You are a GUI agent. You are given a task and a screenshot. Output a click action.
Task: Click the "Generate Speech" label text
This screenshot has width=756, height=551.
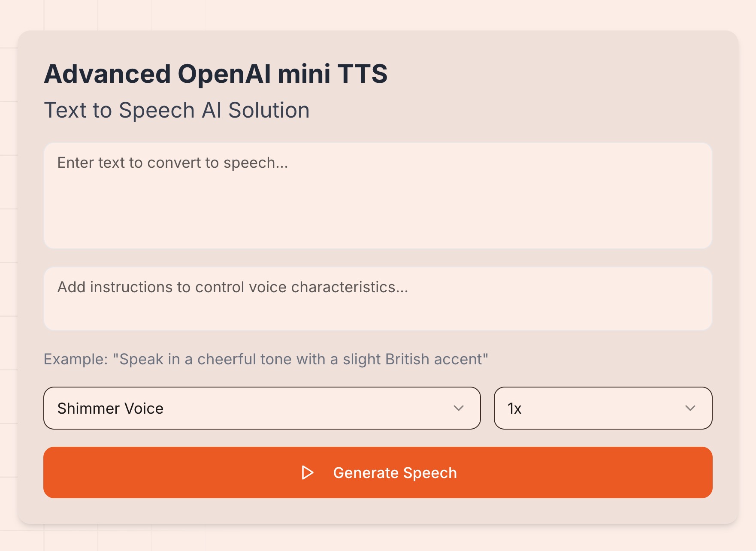(x=395, y=473)
